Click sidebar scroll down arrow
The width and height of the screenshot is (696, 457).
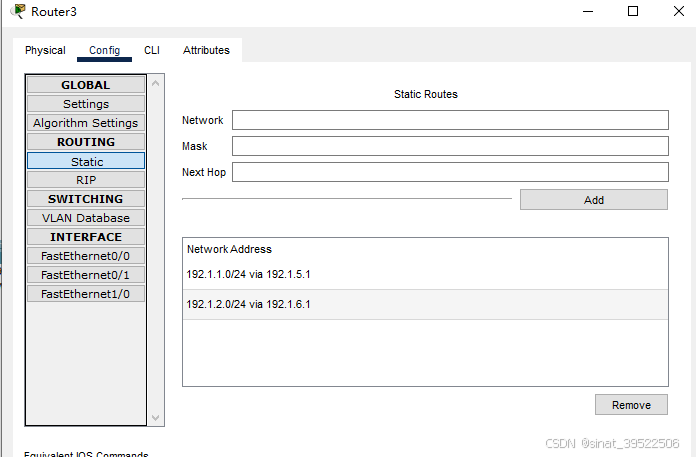click(x=155, y=418)
